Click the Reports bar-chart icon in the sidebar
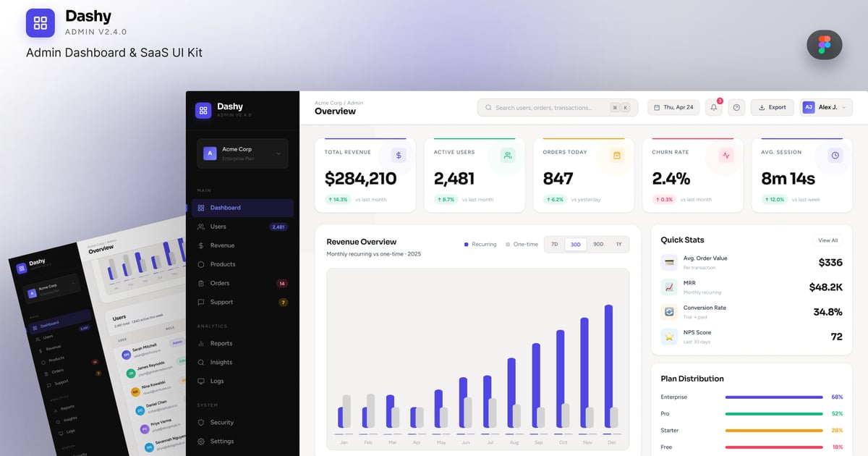This screenshot has height=456, width=868. [x=201, y=343]
